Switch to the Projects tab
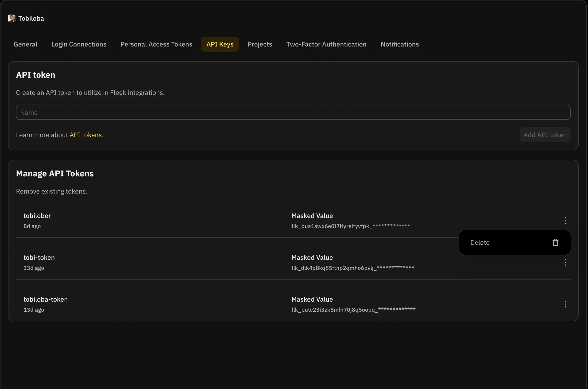The image size is (588, 389). tap(260, 44)
